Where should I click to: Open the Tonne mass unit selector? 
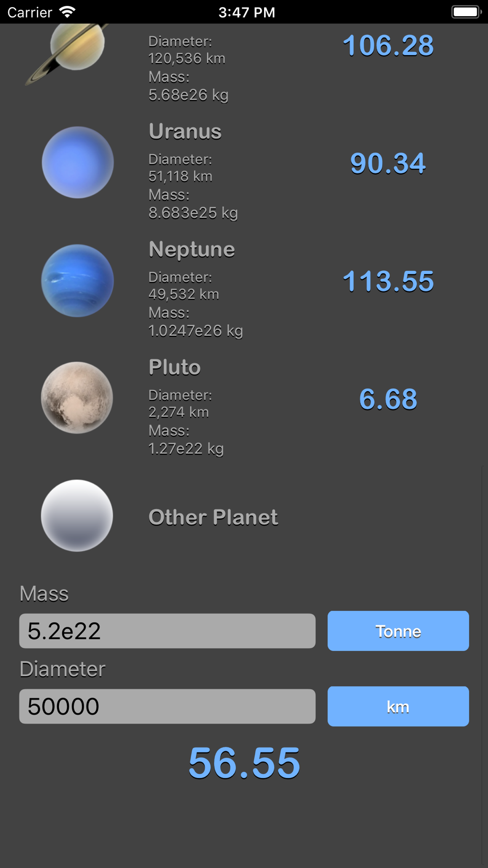398,631
